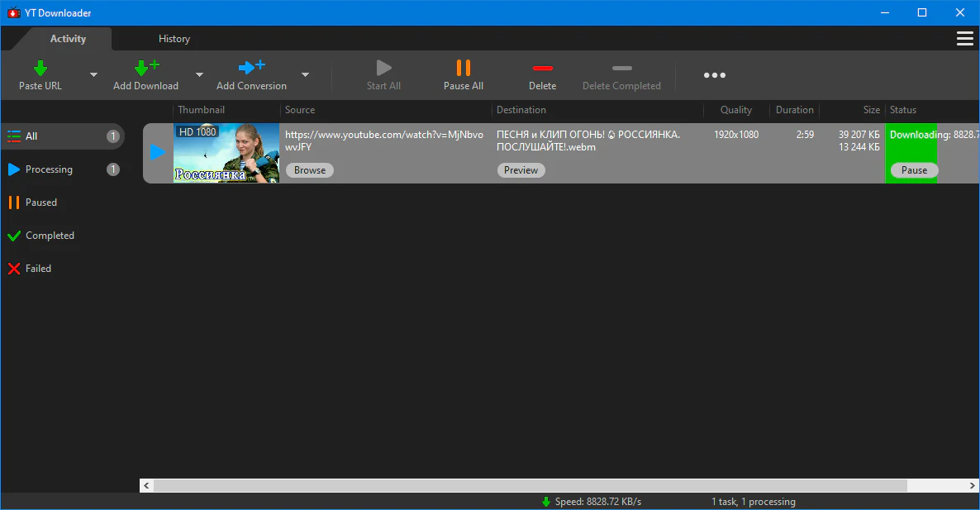
Task: Click the blue play icon on download row
Action: pos(158,152)
